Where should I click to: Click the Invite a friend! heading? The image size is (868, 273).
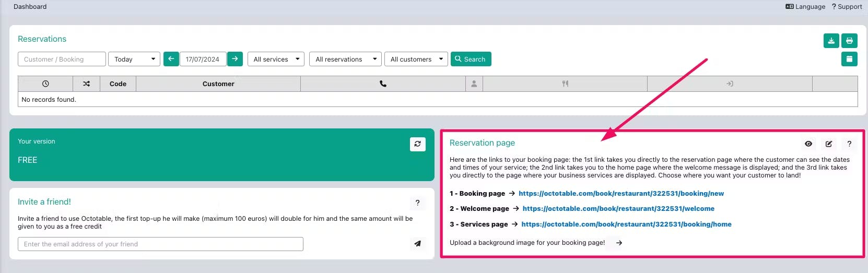tap(44, 202)
